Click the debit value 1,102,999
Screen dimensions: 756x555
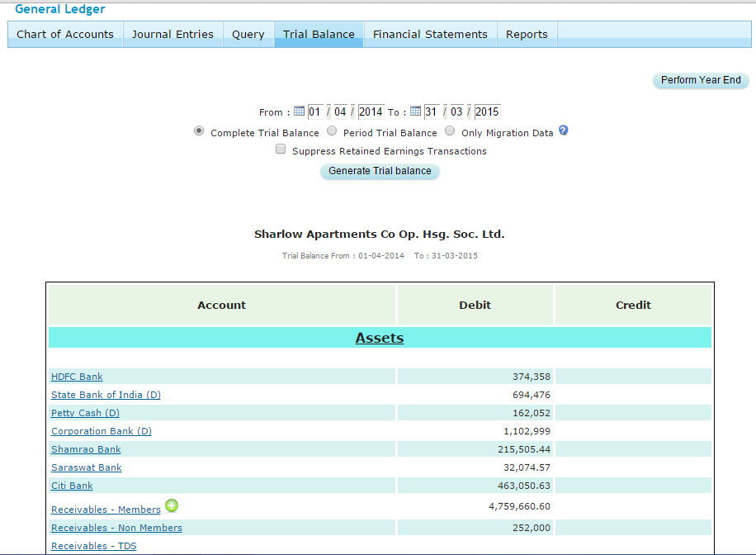click(x=527, y=431)
